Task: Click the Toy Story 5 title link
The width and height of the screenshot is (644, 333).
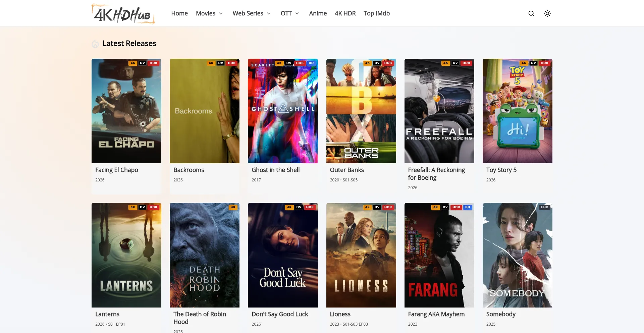Action: point(501,170)
